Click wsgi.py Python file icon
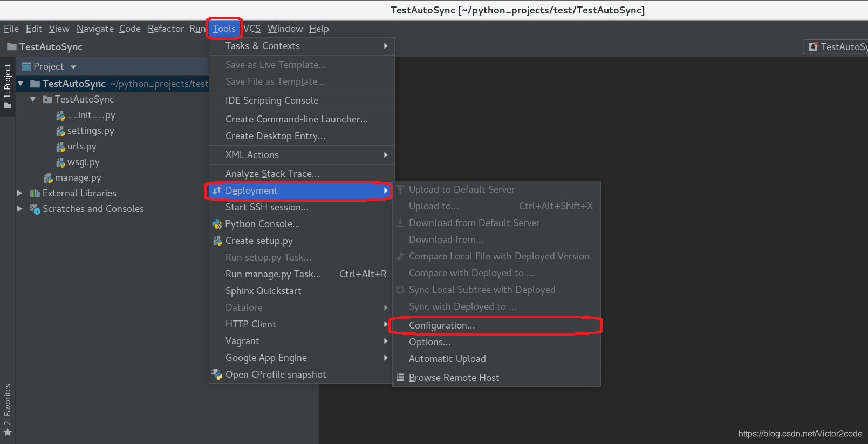The image size is (868, 444). click(60, 162)
